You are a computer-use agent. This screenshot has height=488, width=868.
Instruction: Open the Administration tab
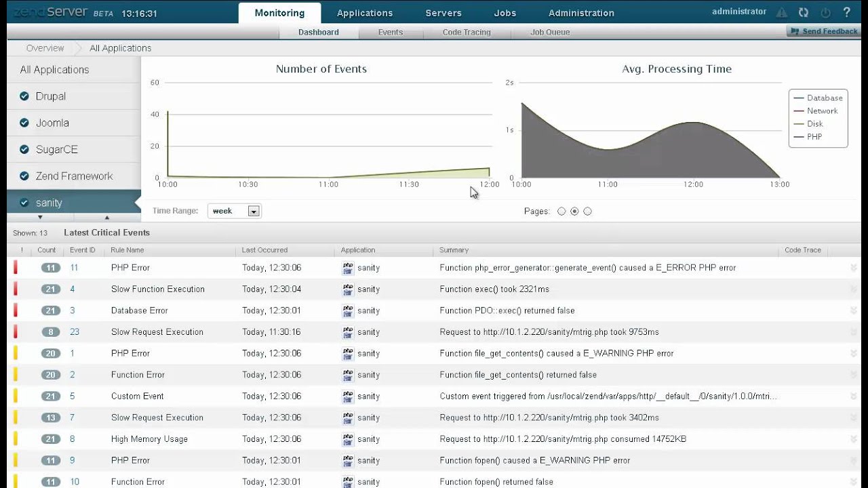click(581, 13)
